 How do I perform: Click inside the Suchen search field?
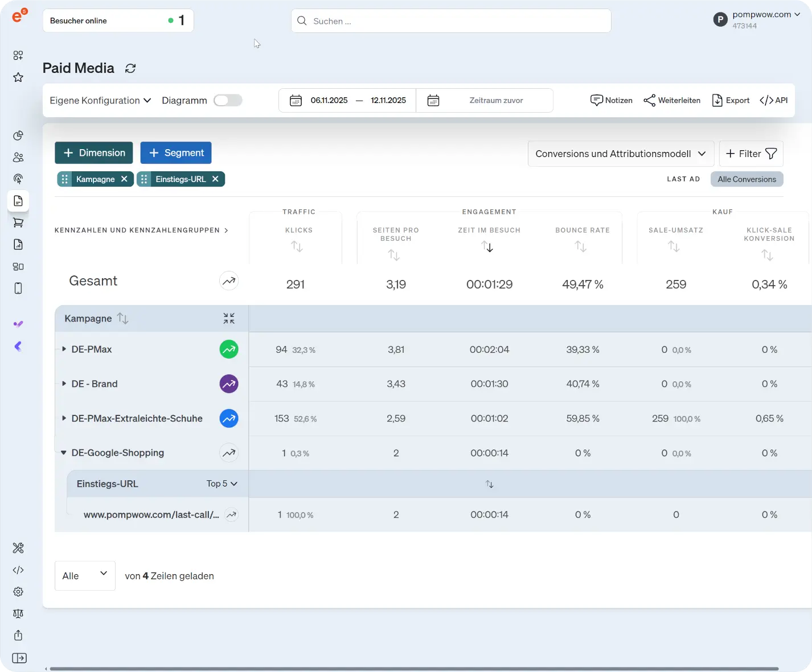point(451,20)
